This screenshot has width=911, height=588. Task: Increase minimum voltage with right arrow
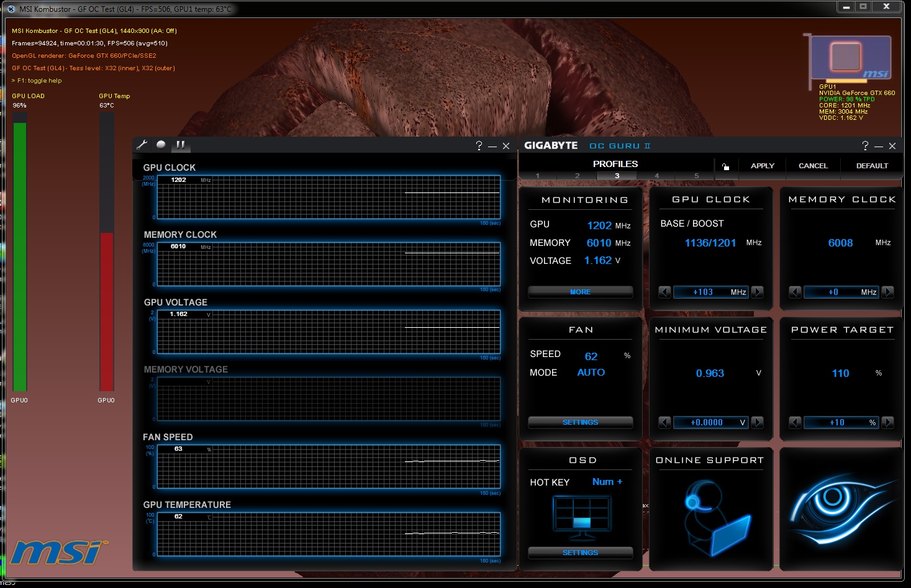coord(758,422)
